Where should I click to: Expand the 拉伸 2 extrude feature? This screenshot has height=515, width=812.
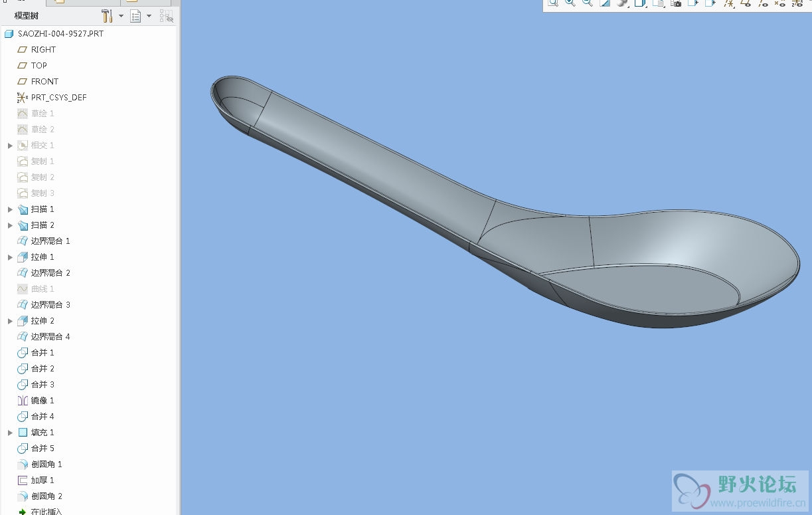pyautogui.click(x=10, y=320)
